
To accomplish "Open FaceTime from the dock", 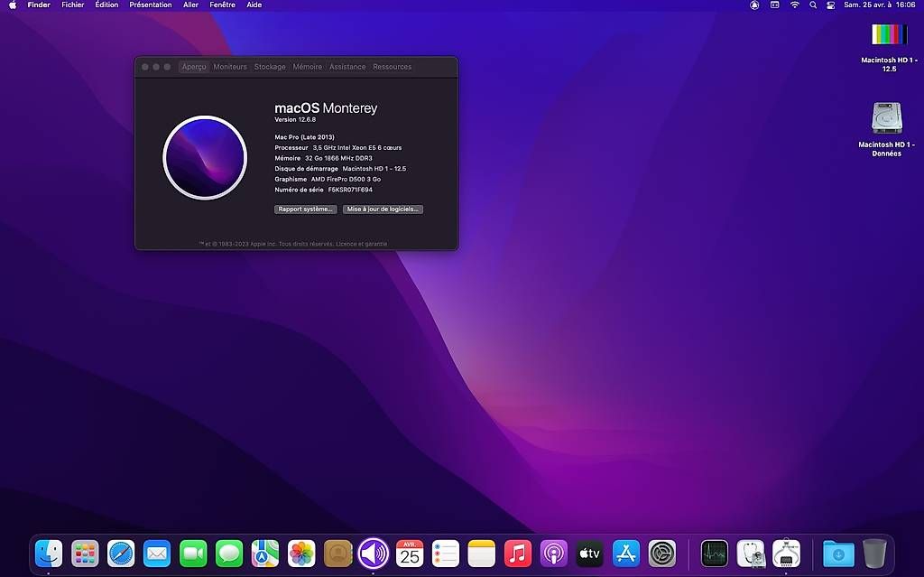I will pyautogui.click(x=193, y=554).
